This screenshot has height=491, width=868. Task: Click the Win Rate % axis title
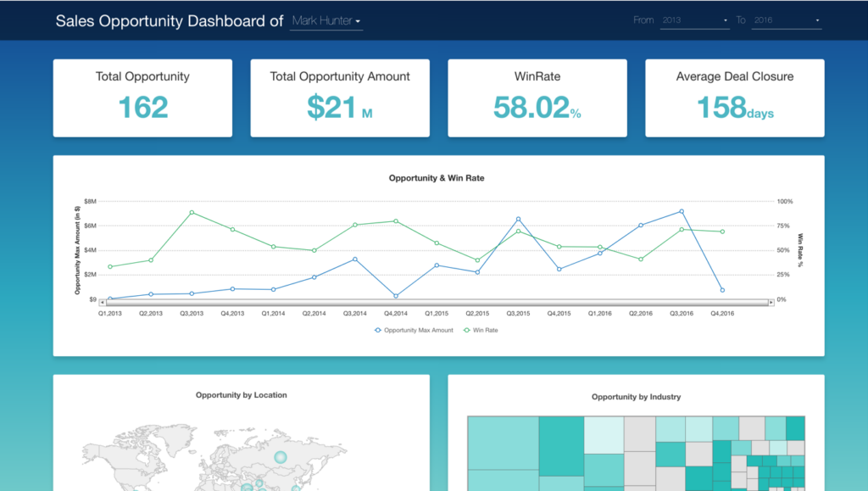pyautogui.click(x=800, y=250)
